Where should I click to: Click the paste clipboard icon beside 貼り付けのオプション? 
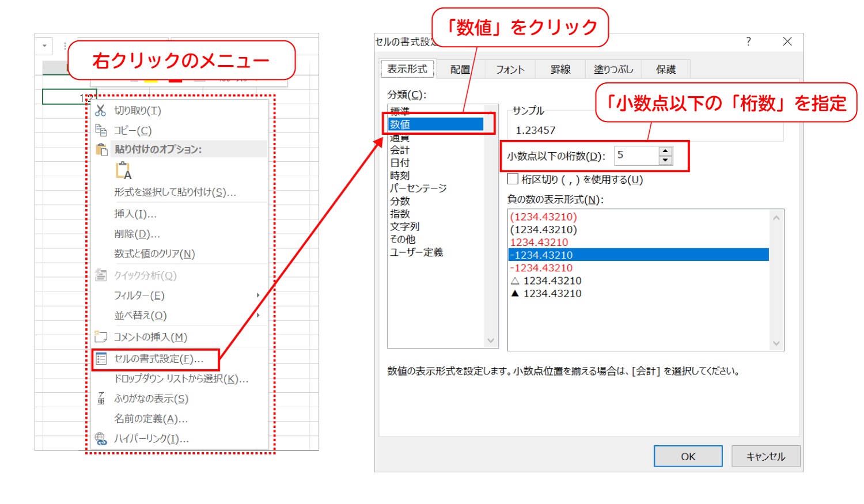tap(101, 149)
